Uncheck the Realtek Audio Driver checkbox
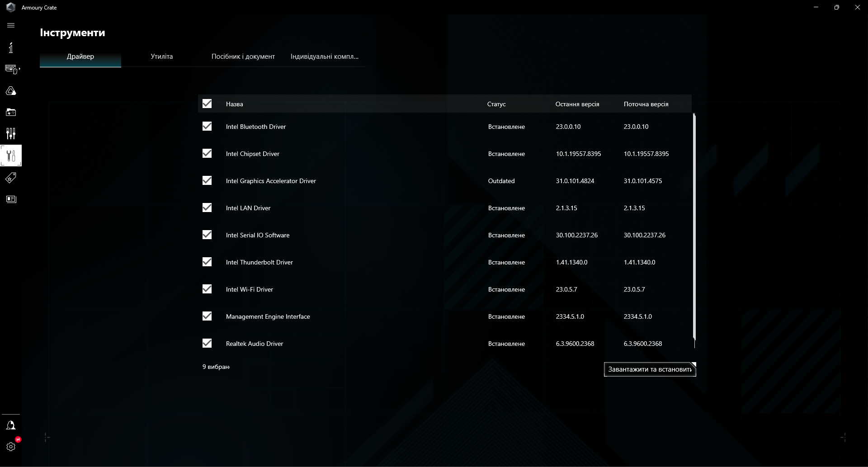The image size is (868, 467). click(207, 343)
